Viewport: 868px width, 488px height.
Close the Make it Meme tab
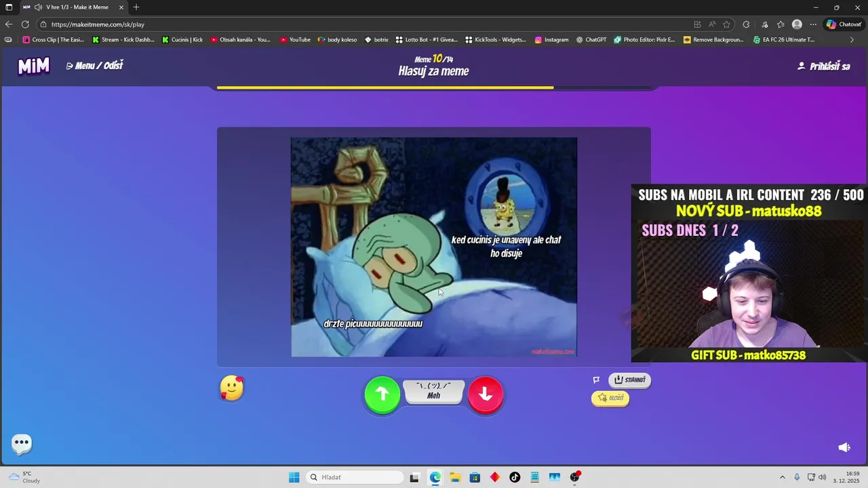pyautogui.click(x=121, y=7)
